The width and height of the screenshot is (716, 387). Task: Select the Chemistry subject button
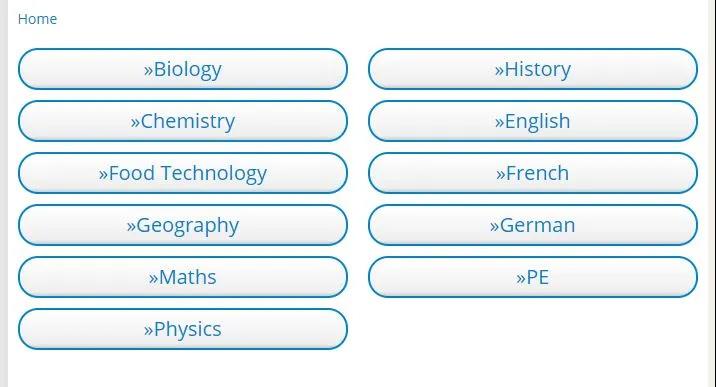[x=183, y=121]
